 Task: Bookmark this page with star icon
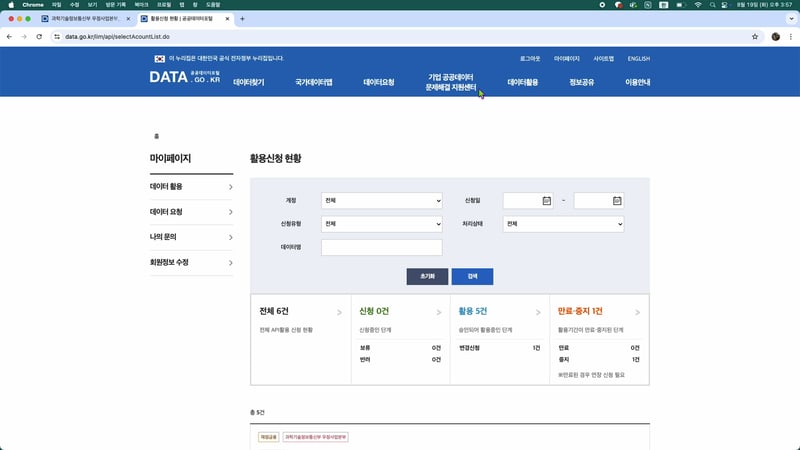pyautogui.click(x=754, y=36)
